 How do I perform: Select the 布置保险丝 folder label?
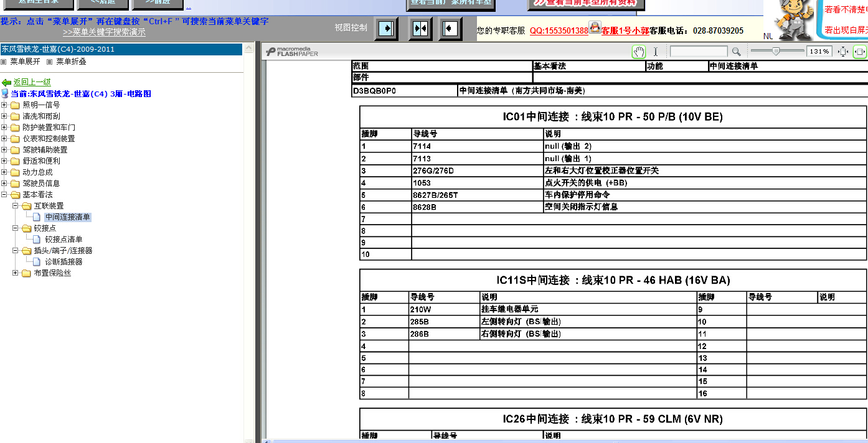pyautogui.click(x=52, y=273)
